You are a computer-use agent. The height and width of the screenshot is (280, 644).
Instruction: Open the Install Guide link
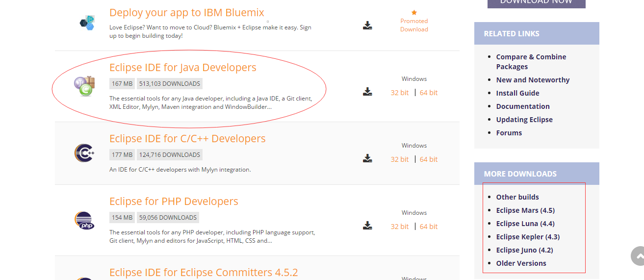pyautogui.click(x=517, y=93)
